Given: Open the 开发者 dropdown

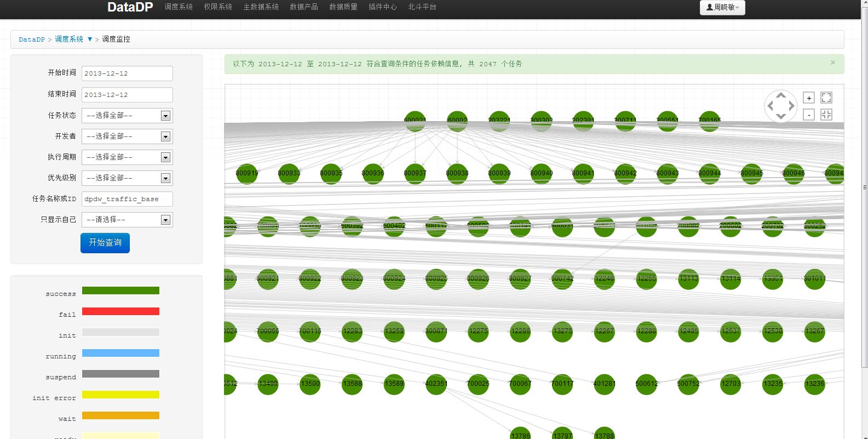Looking at the screenshot, I should pos(127,136).
